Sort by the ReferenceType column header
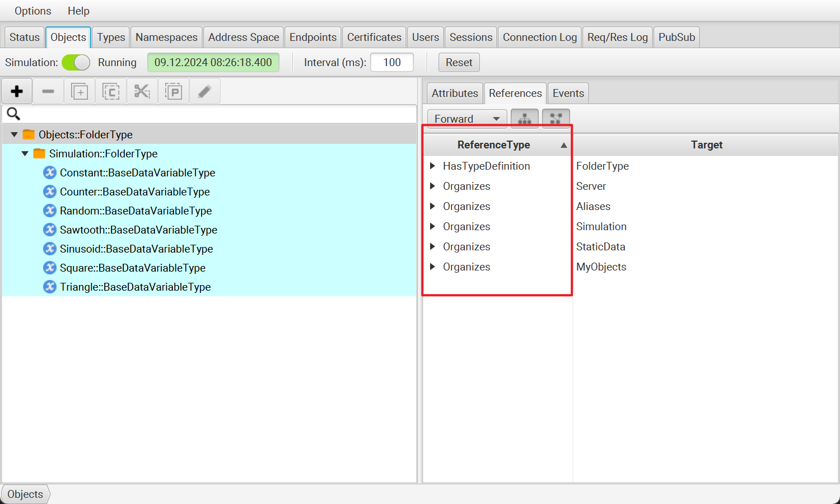 pos(497,144)
